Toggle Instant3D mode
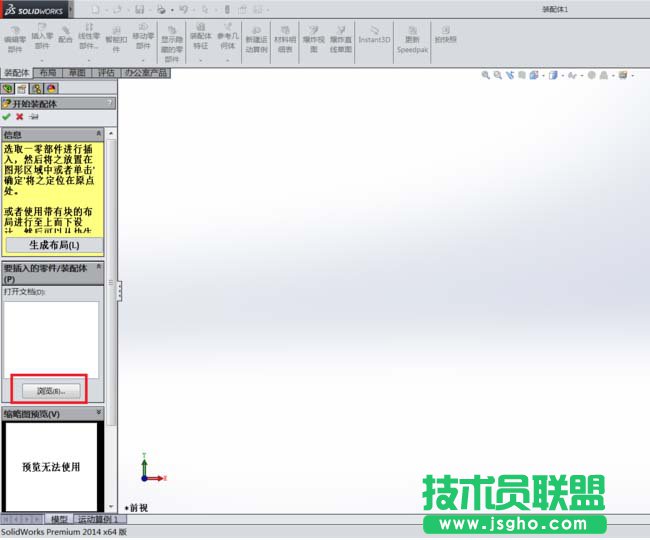Screen dimensions: 650x540 tap(374, 35)
